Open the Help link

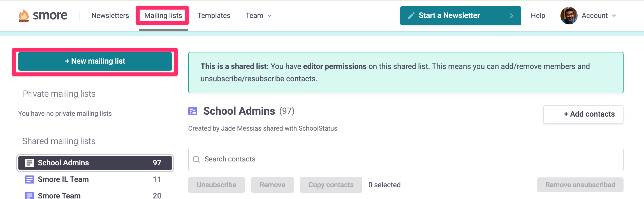pyautogui.click(x=538, y=16)
